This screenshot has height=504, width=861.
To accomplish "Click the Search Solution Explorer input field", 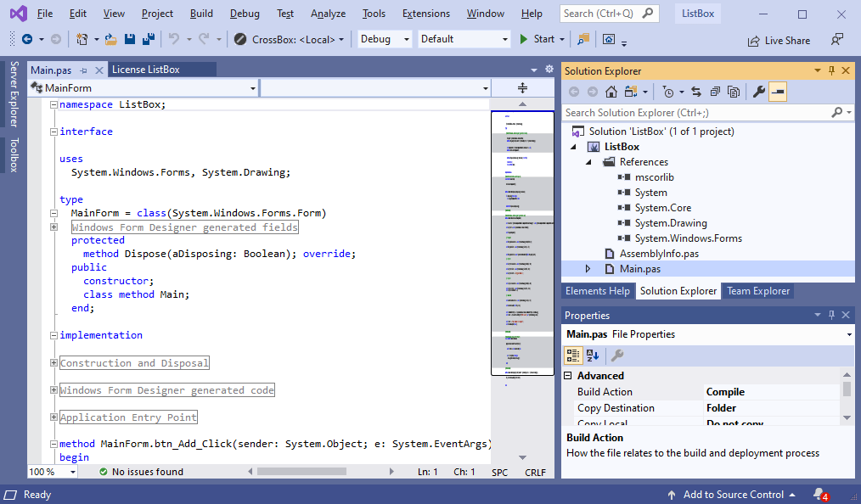I will click(697, 113).
